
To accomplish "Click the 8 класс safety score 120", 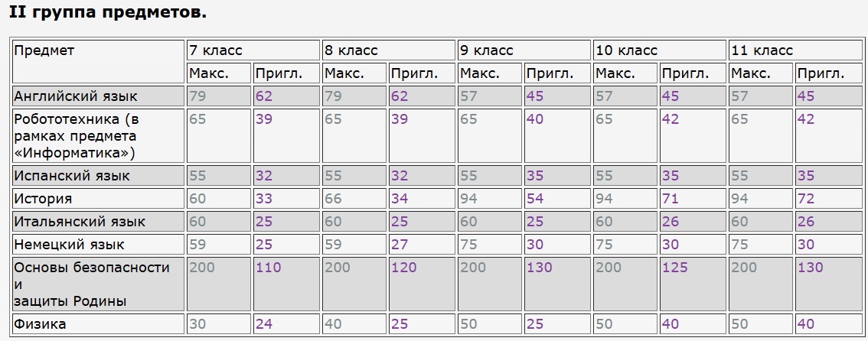I will [403, 268].
